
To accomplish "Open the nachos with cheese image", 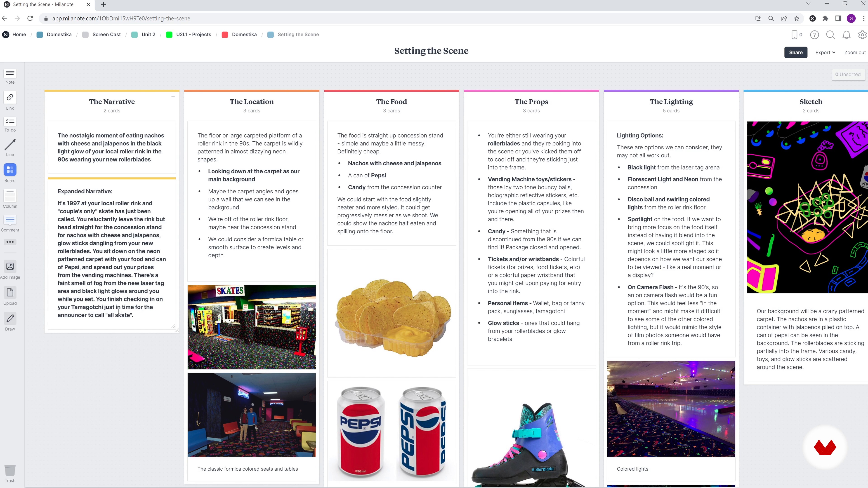I will coord(392,313).
